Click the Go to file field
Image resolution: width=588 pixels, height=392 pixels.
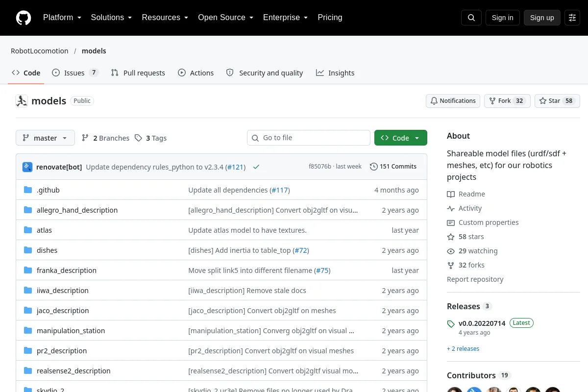click(x=309, y=138)
